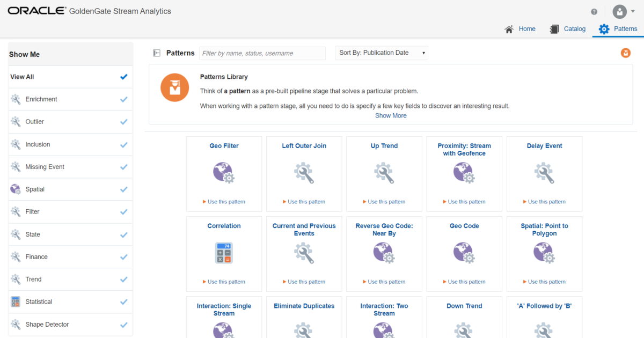Click the Trend wrench icon in sidebar

click(16, 279)
